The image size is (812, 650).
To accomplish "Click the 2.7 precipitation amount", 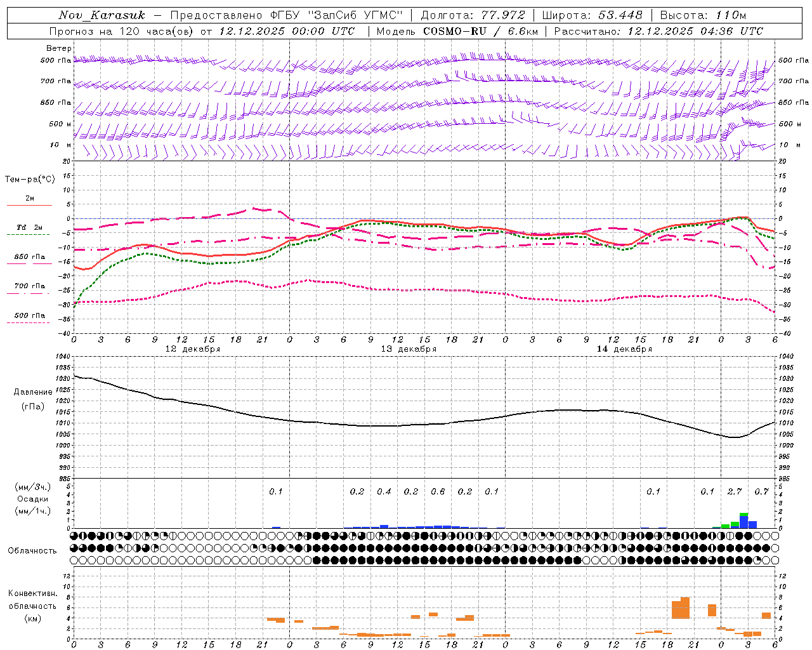I will click(735, 491).
